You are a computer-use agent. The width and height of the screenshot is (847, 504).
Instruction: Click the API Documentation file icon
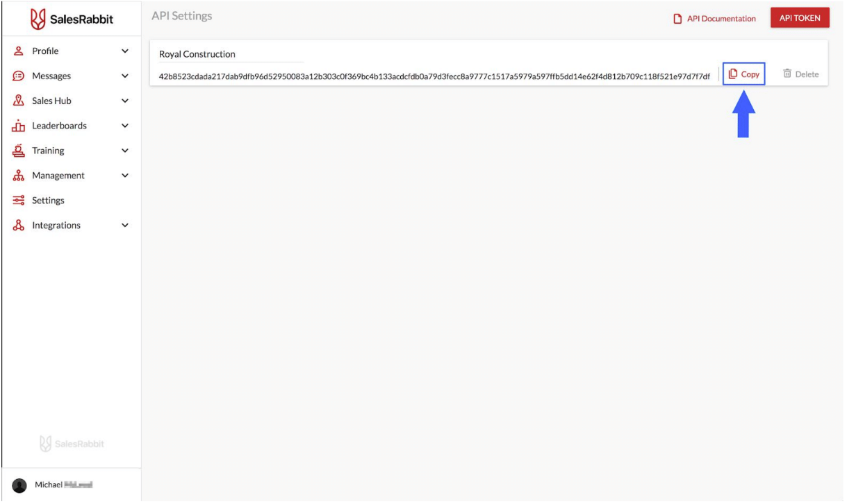pos(678,19)
